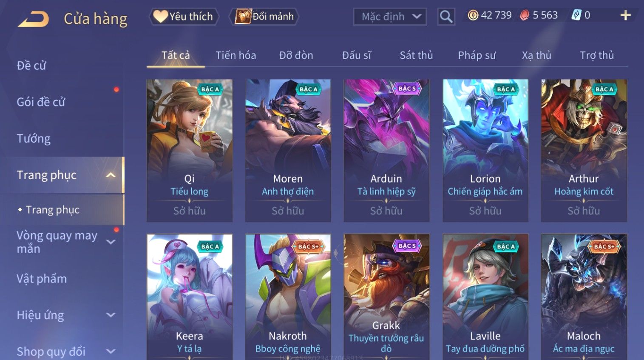Tap the red gem currency icon
Viewport: 644px width, 360px height.
[x=525, y=15]
